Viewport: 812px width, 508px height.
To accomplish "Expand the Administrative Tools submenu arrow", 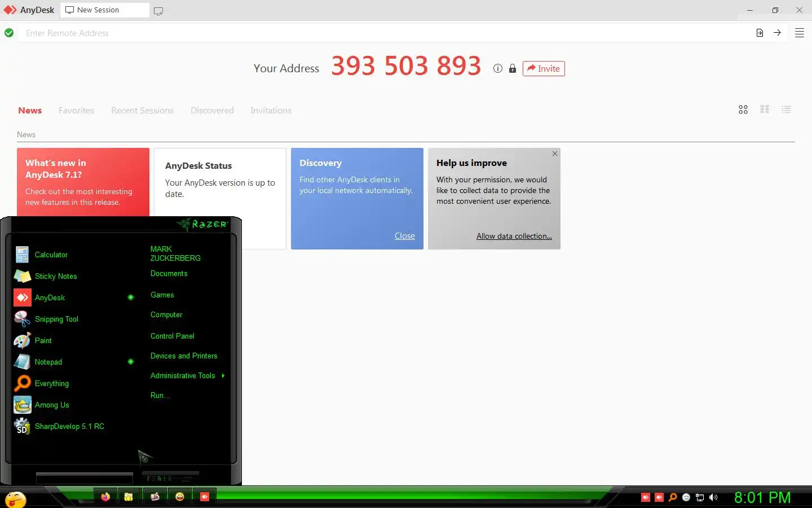I will pos(223,375).
